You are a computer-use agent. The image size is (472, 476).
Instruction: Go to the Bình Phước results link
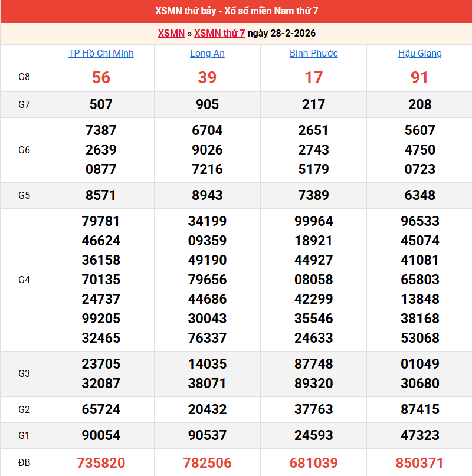pyautogui.click(x=313, y=54)
